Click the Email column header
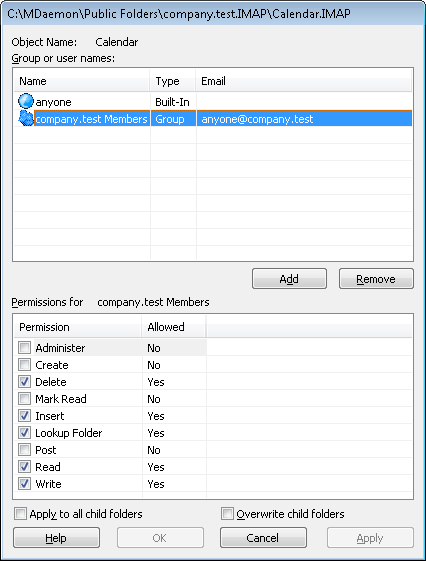426x561 pixels. tap(304, 81)
